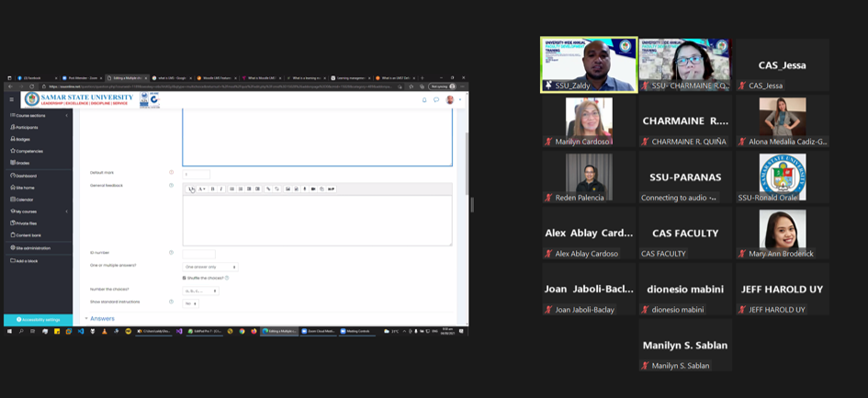Screen dimensions: 868x398
Task: Toggle the hamburger side menu icon
Action: 12,100
